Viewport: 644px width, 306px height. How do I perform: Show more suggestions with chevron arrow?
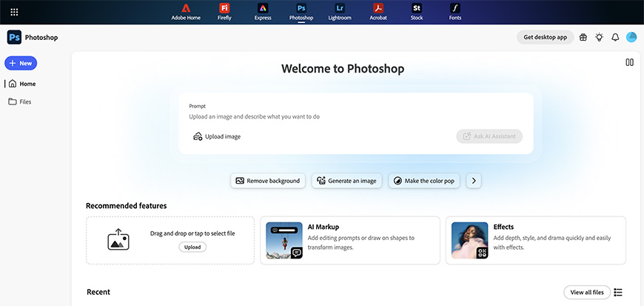coord(474,181)
